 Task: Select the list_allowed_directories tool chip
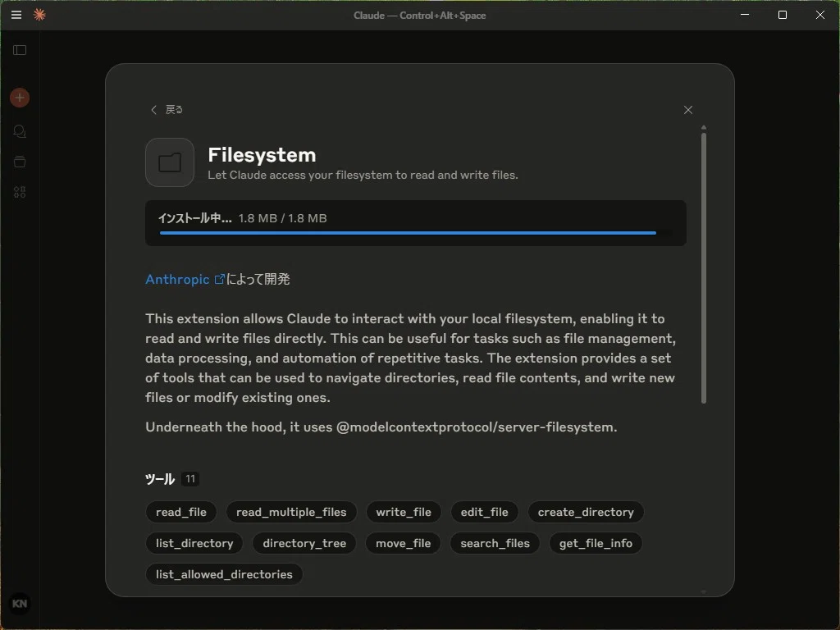coord(224,574)
